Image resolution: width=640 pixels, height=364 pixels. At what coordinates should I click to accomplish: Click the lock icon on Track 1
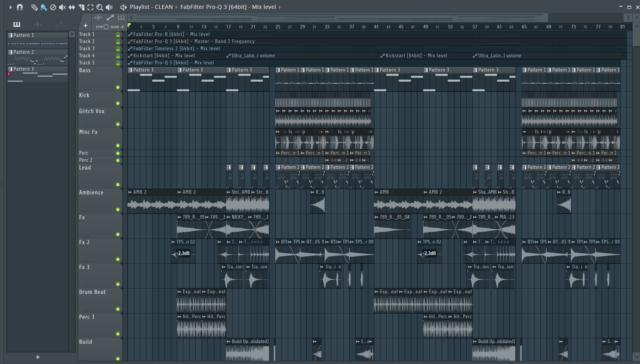(x=118, y=34)
